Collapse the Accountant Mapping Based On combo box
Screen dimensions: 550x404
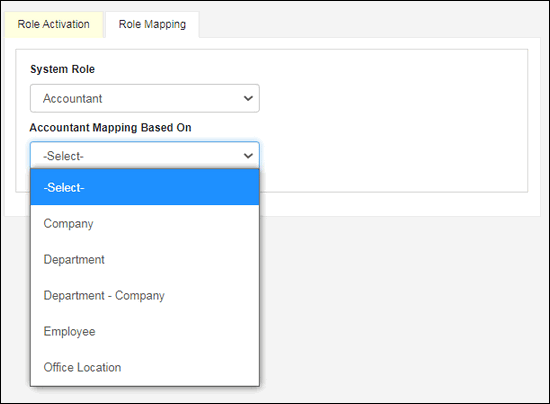coord(145,155)
